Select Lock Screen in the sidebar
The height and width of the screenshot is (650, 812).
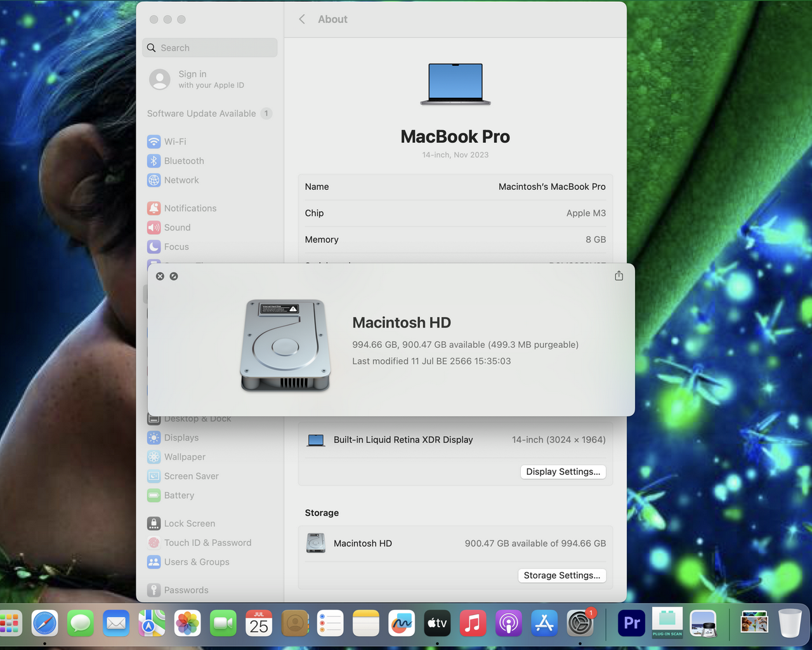coord(181,524)
